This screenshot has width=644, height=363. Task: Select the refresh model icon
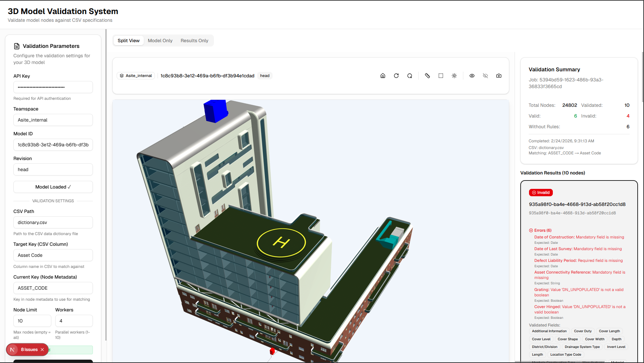(x=396, y=76)
